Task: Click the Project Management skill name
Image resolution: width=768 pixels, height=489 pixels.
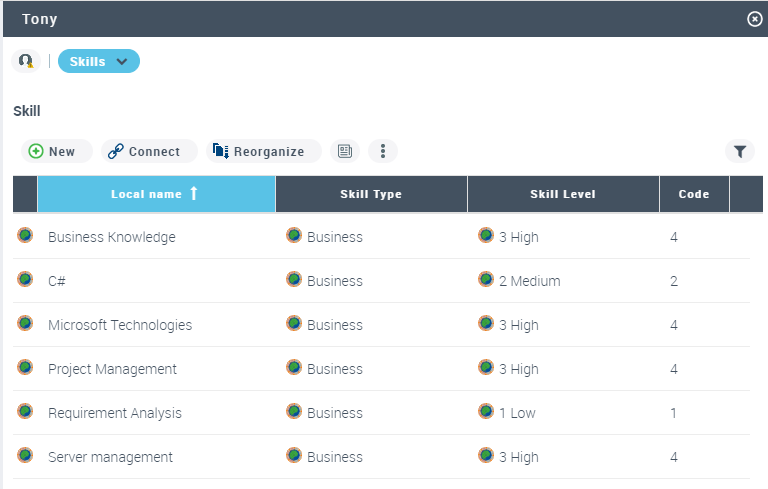Action: tap(112, 369)
